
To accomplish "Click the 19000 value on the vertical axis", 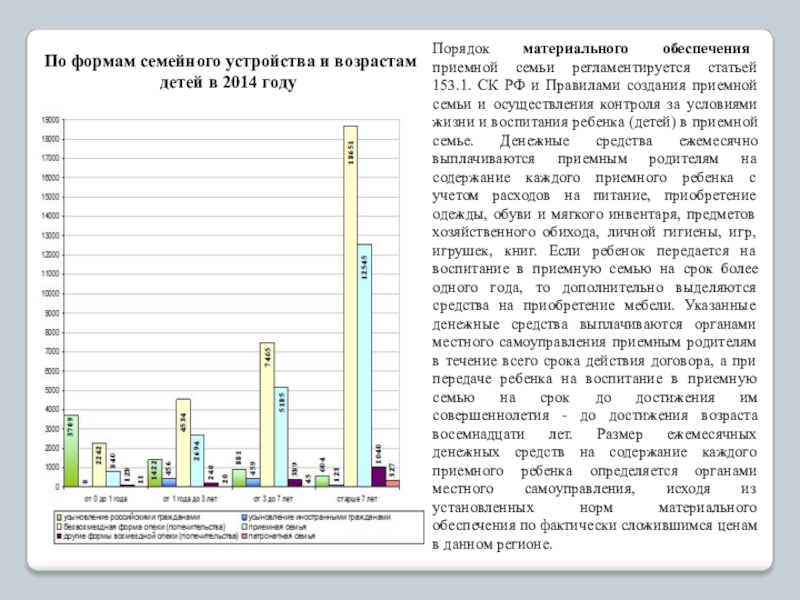I will pos(48,120).
